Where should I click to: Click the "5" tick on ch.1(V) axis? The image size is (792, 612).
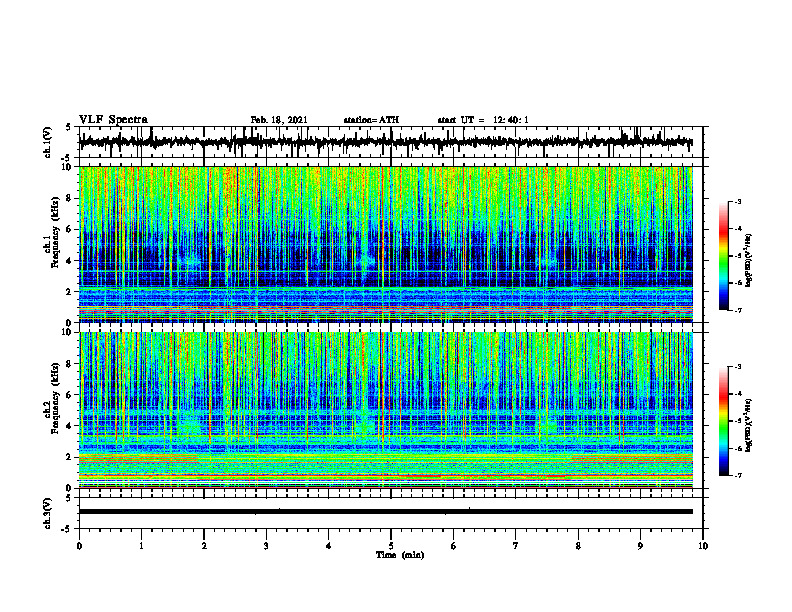coord(70,128)
